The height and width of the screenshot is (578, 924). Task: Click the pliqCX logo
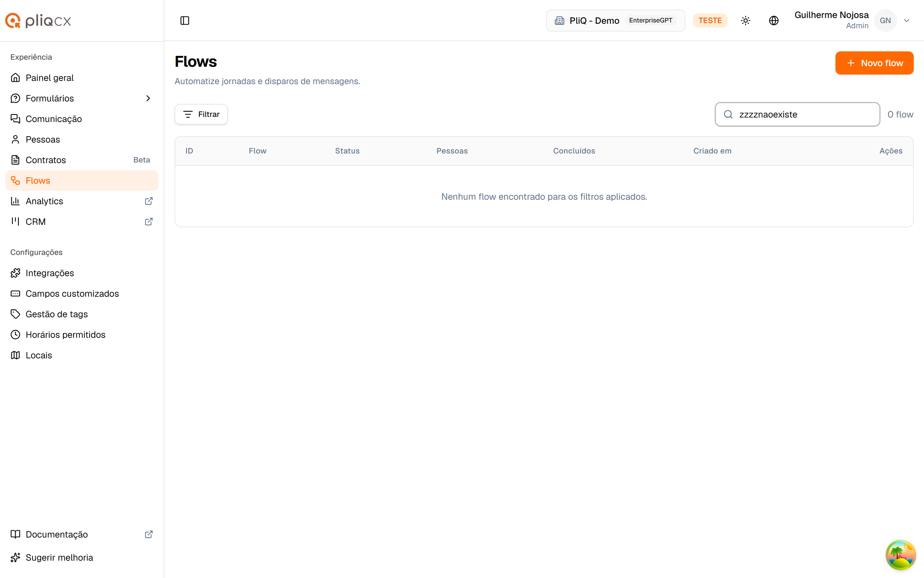click(x=38, y=21)
